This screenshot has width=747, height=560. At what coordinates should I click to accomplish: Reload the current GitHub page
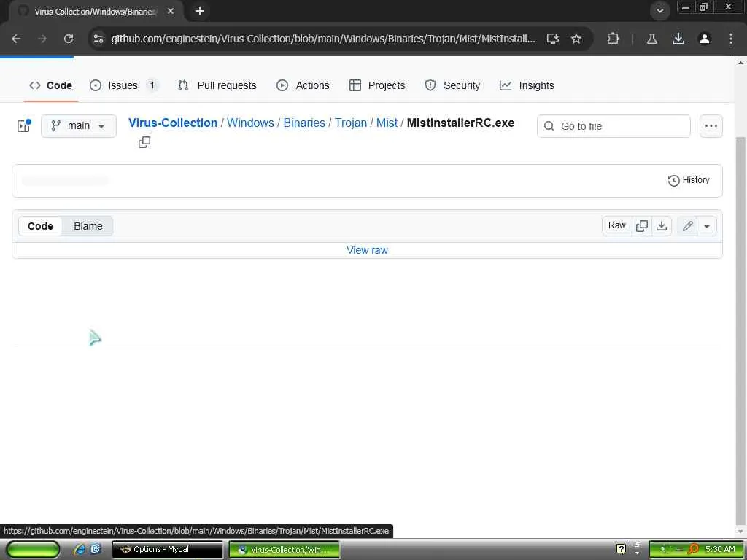(x=69, y=39)
